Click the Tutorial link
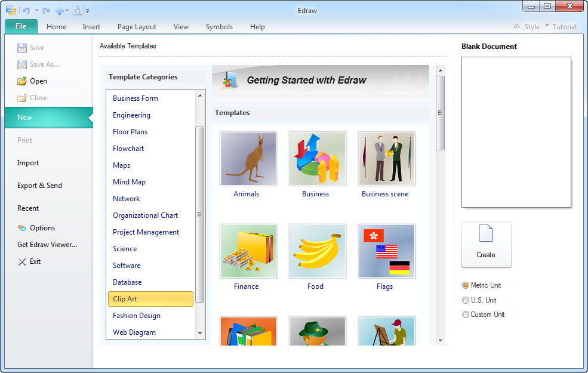588x373 pixels. point(564,27)
